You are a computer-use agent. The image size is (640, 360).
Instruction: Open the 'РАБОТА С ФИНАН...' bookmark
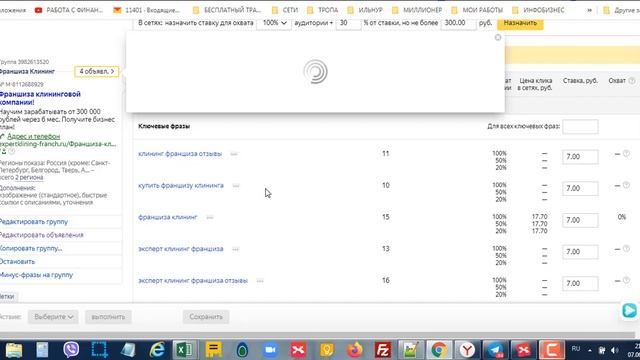point(69,10)
